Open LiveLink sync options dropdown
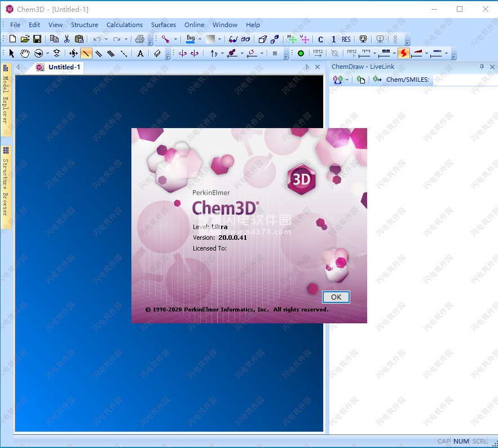This screenshot has width=498, height=448. pyautogui.click(x=347, y=80)
